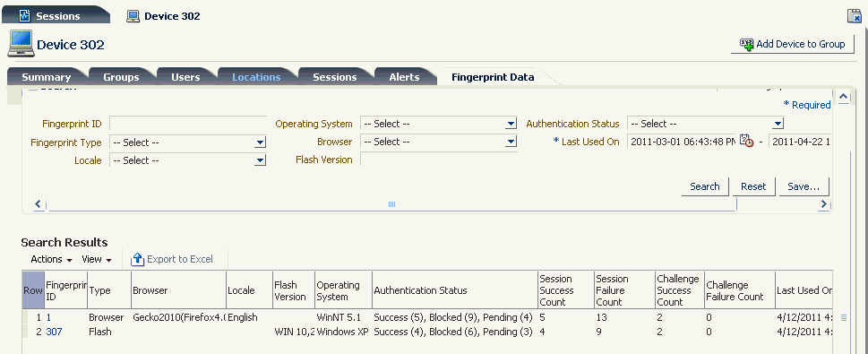
Task: Click the results Authentication Status column header
Action: click(x=454, y=290)
